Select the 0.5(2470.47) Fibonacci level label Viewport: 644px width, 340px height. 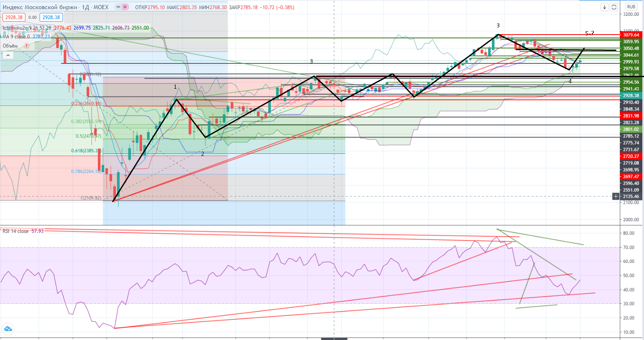(88, 136)
